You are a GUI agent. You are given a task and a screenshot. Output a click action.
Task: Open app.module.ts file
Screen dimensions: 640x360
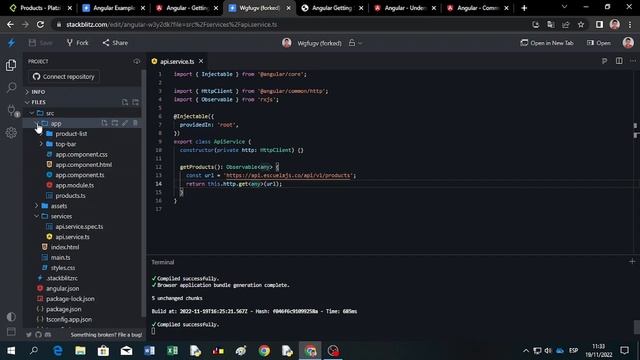coord(75,185)
